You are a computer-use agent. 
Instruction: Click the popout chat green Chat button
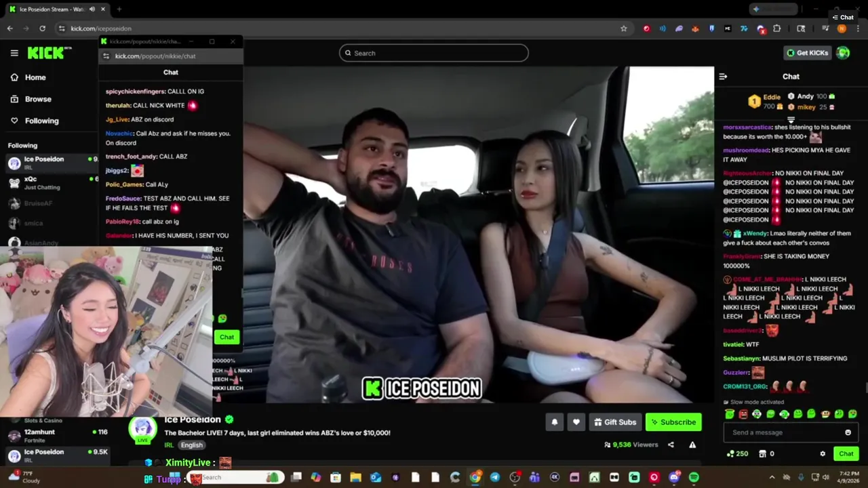tap(226, 337)
